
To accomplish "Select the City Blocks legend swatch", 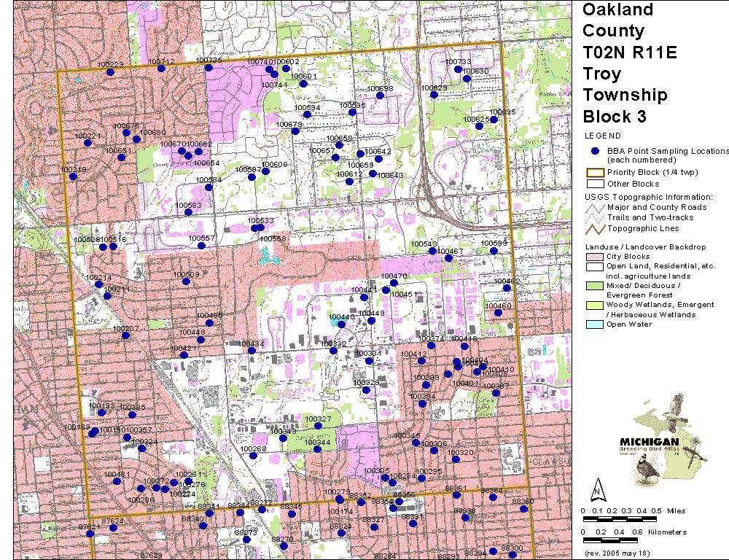I will (x=595, y=257).
